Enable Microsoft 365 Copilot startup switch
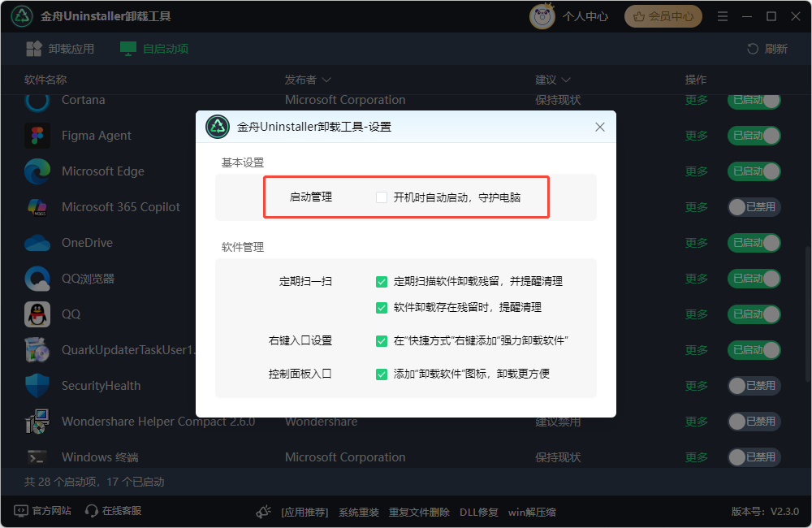This screenshot has height=528, width=812. pos(754,207)
